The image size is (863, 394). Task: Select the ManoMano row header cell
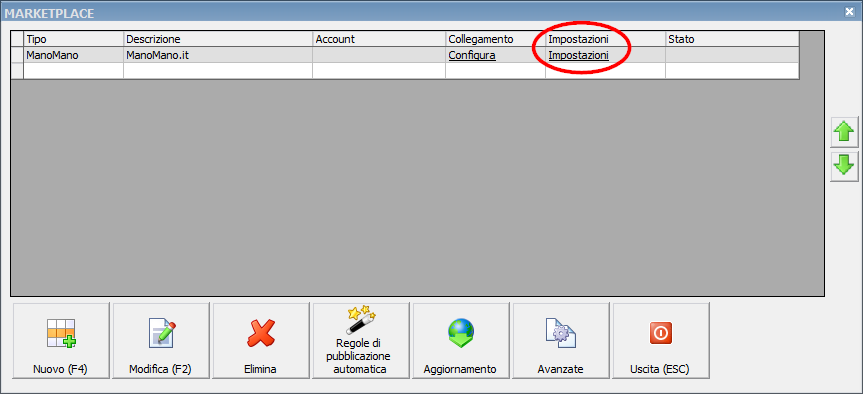tap(17, 55)
